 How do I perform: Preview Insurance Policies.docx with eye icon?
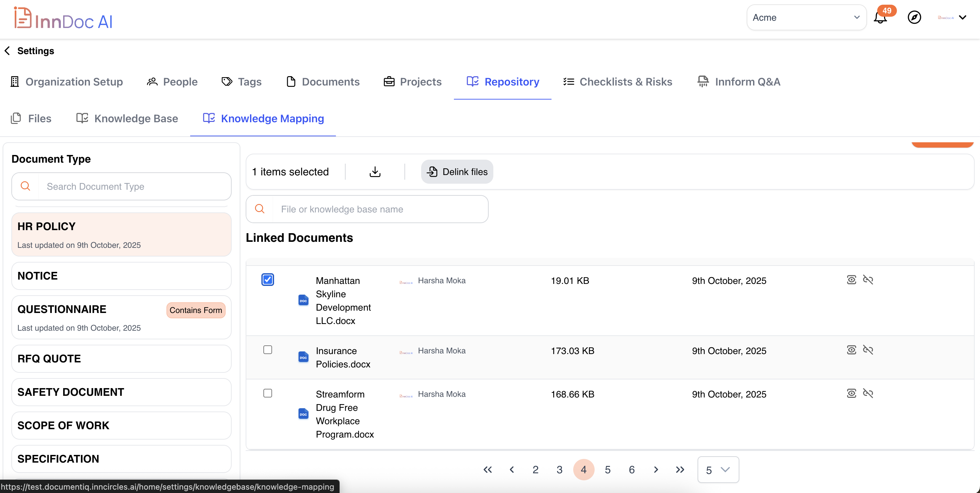851,350
